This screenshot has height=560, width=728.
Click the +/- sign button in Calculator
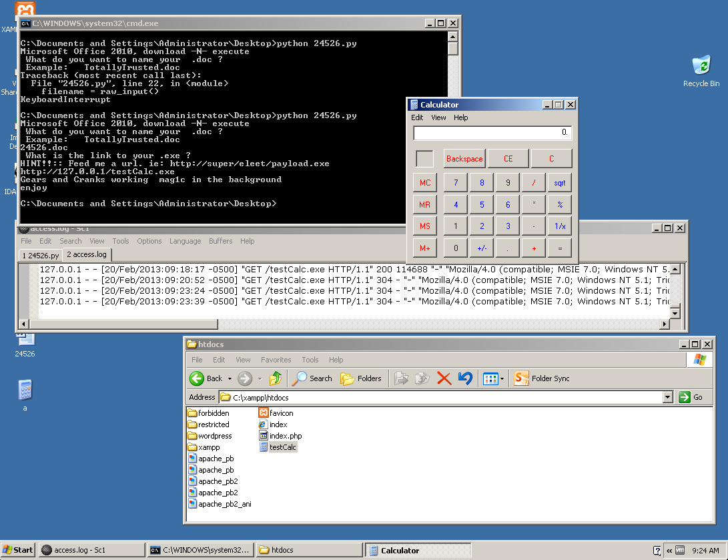click(x=482, y=248)
